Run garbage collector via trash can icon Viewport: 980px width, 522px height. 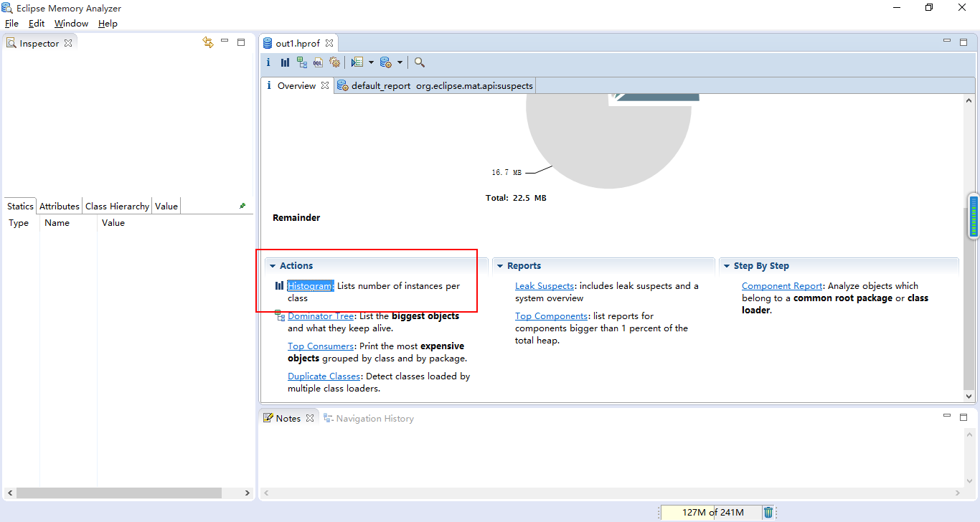[x=768, y=512]
